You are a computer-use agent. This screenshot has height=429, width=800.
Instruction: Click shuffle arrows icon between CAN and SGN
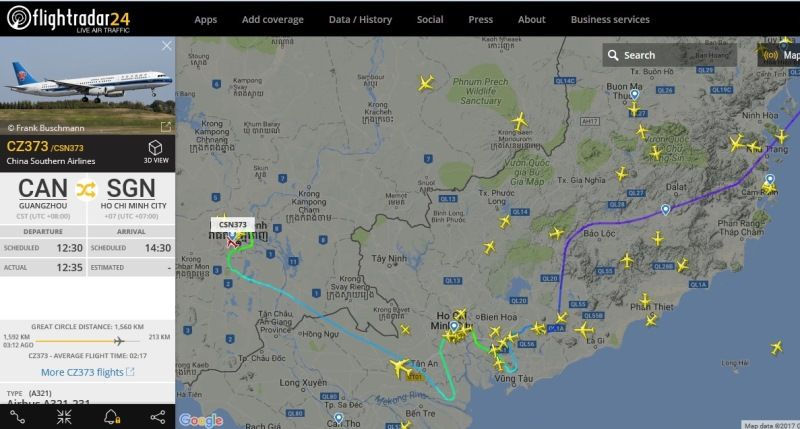[86, 190]
